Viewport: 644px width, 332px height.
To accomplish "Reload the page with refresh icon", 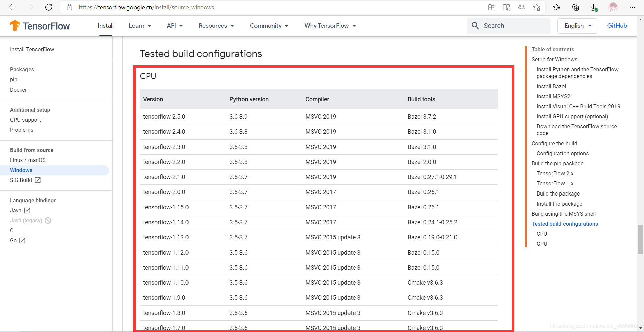I will (49, 7).
